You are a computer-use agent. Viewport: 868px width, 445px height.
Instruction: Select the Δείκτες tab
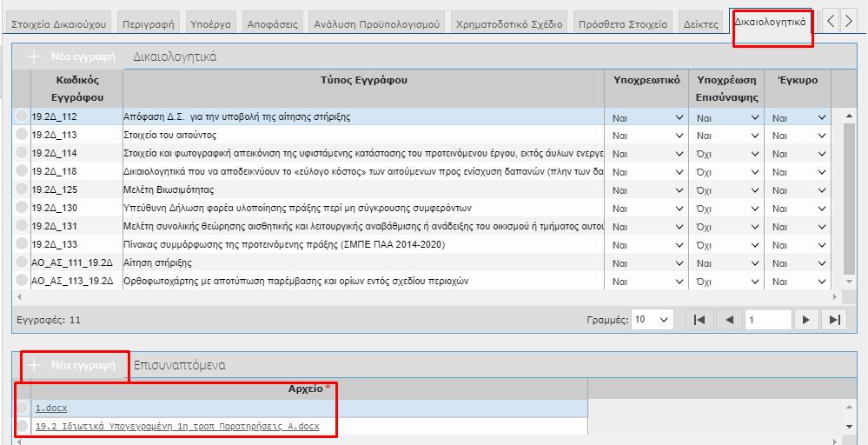tap(701, 23)
